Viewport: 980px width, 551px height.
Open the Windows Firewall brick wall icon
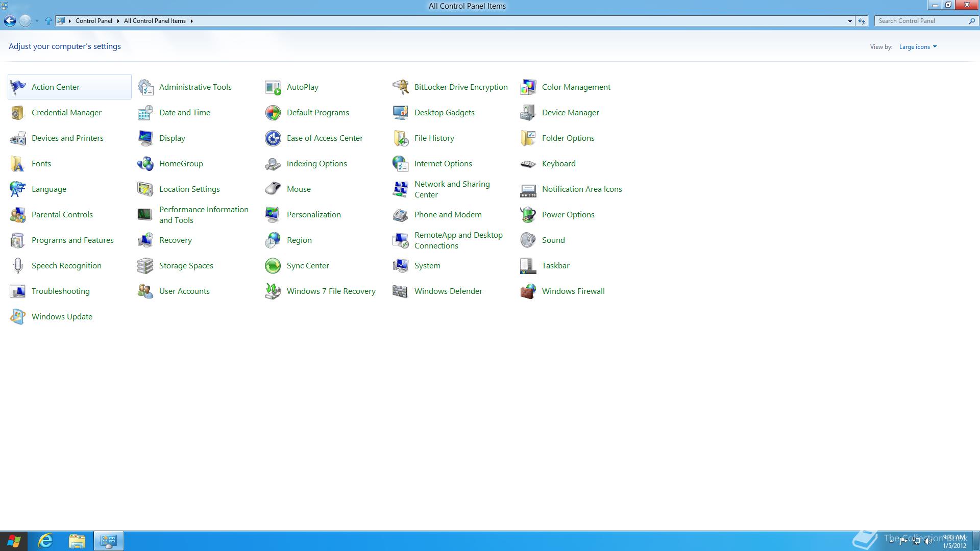point(528,291)
